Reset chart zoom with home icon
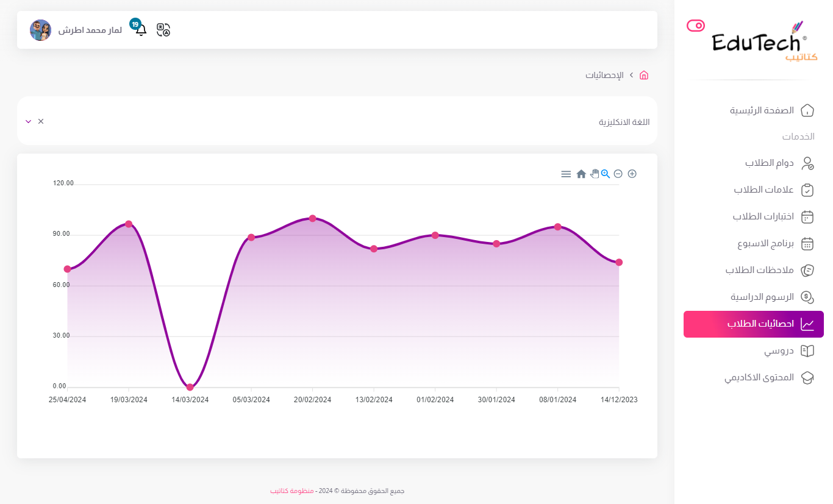833x504 pixels. [x=581, y=174]
